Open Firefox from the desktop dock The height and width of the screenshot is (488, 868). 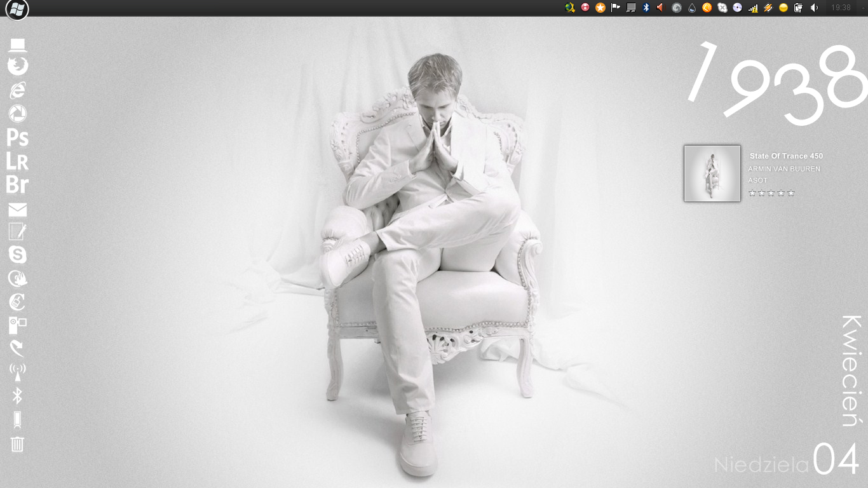click(18, 66)
